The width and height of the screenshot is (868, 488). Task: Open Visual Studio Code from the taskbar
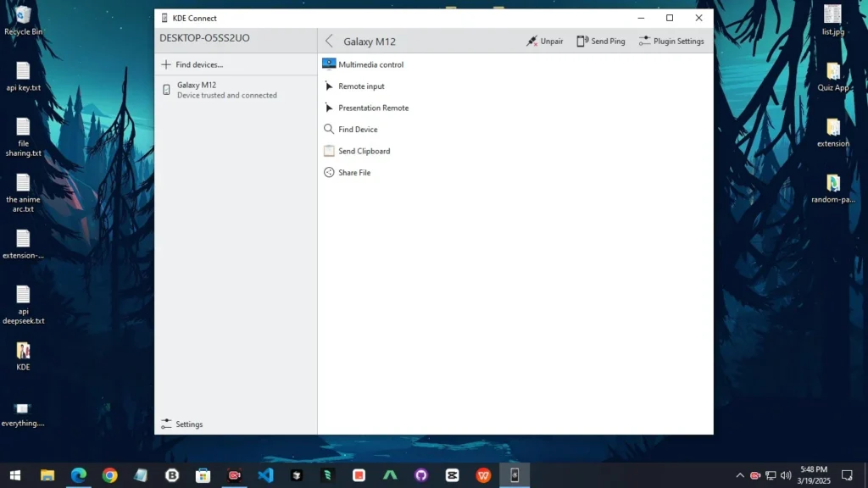(265, 475)
